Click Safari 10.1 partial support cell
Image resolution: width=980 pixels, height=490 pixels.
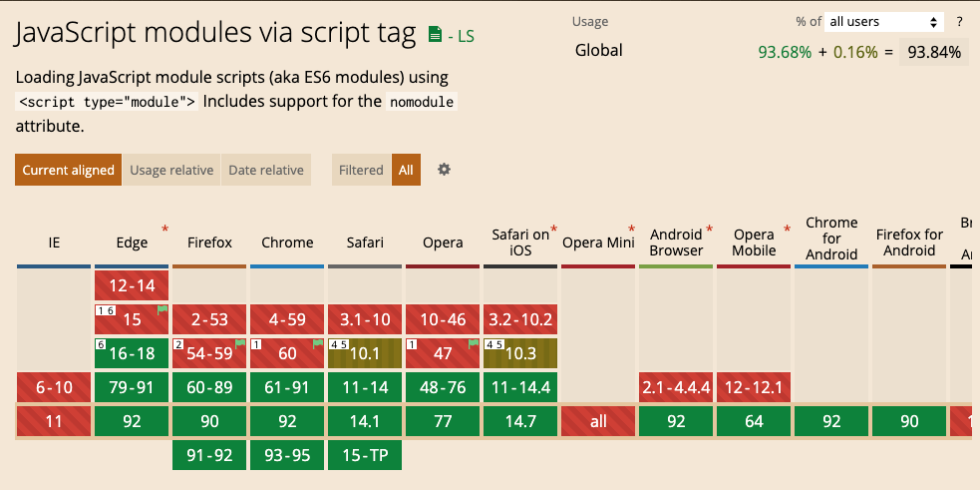(365, 353)
